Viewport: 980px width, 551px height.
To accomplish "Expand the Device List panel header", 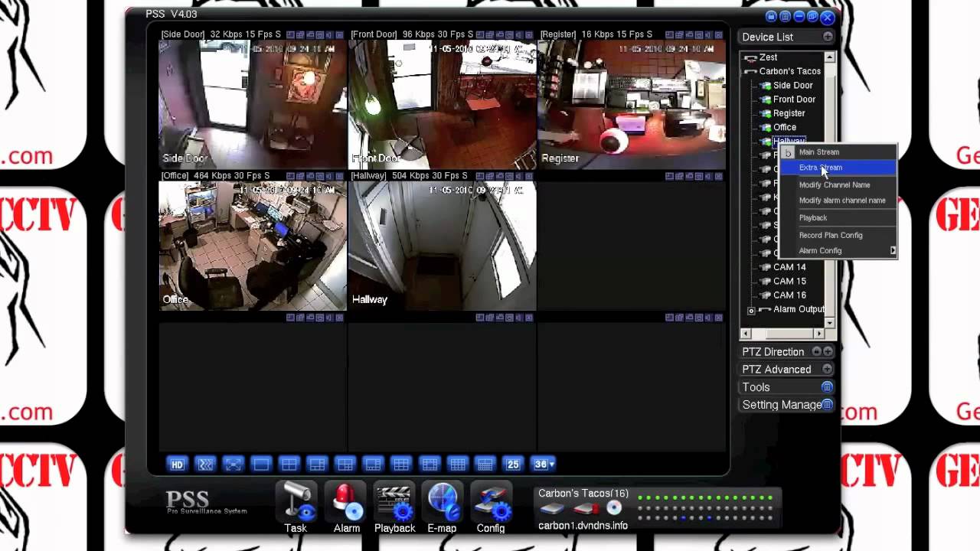I will pos(828,37).
